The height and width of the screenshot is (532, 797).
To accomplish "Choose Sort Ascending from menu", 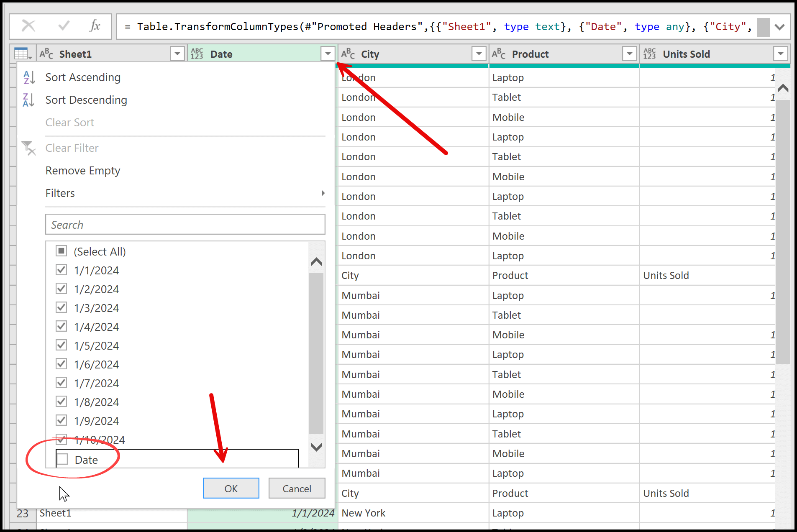I will (83, 77).
